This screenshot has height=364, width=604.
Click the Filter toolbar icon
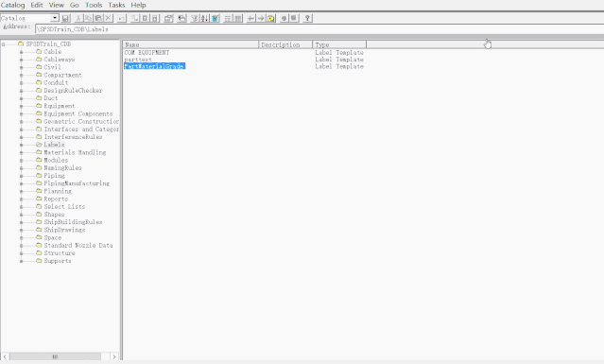click(195, 18)
